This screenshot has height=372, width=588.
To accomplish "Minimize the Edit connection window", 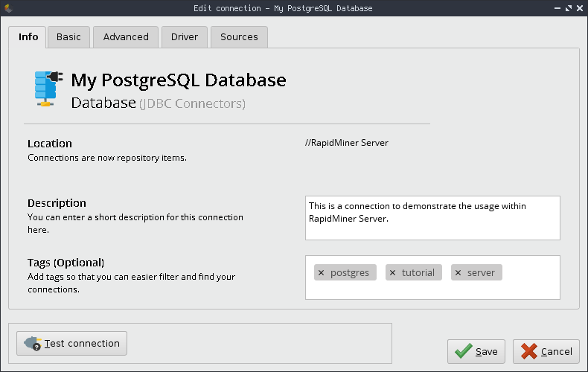I will click(x=556, y=8).
